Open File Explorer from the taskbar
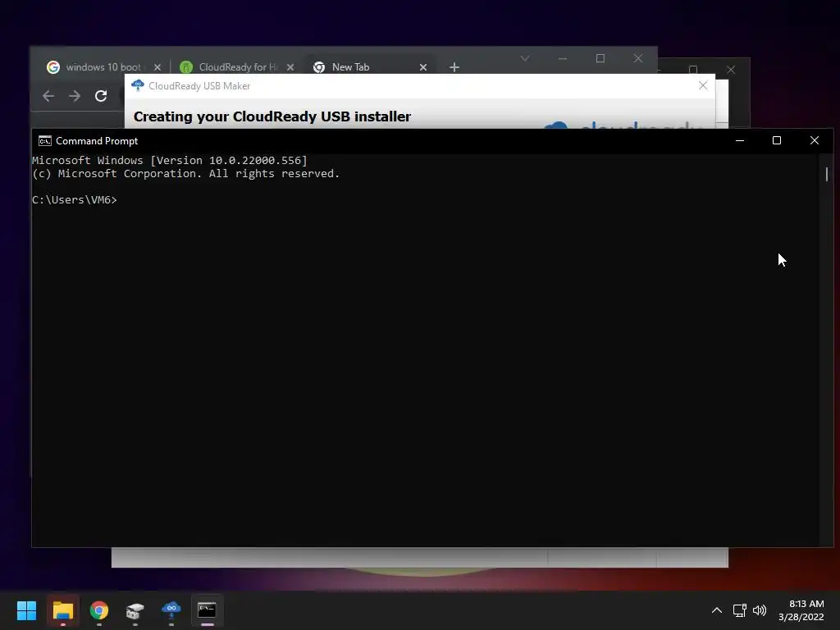This screenshot has height=630, width=840. 62,610
